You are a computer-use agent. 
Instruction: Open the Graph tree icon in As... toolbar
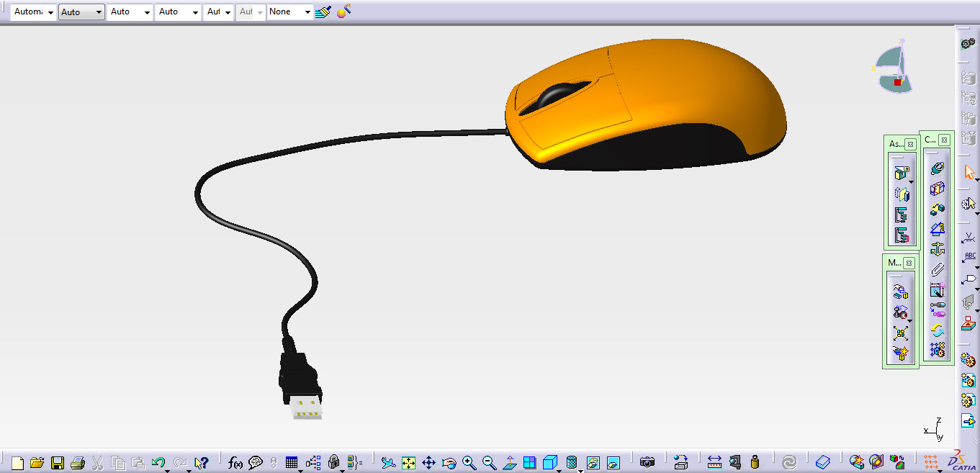click(x=901, y=214)
